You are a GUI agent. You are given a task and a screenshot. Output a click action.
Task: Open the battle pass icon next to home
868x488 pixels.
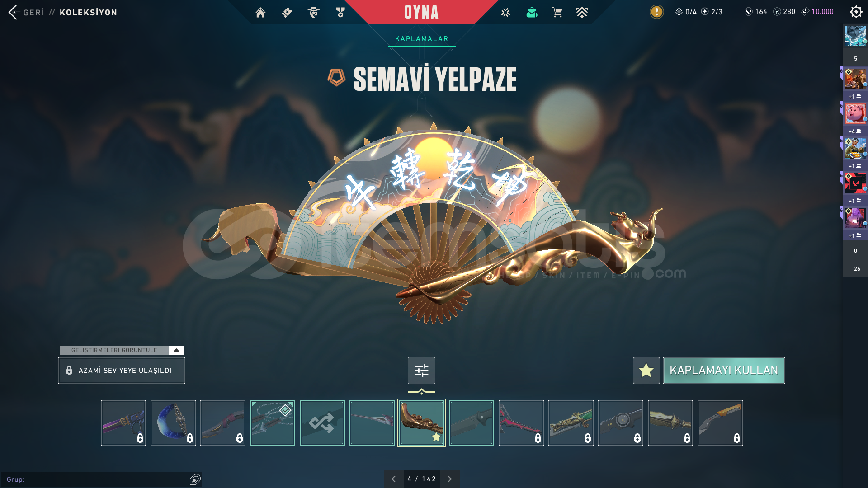[287, 13]
